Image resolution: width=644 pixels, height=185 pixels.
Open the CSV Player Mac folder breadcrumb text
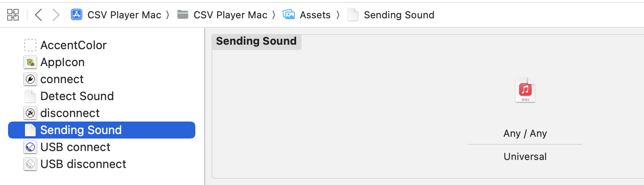(x=230, y=15)
